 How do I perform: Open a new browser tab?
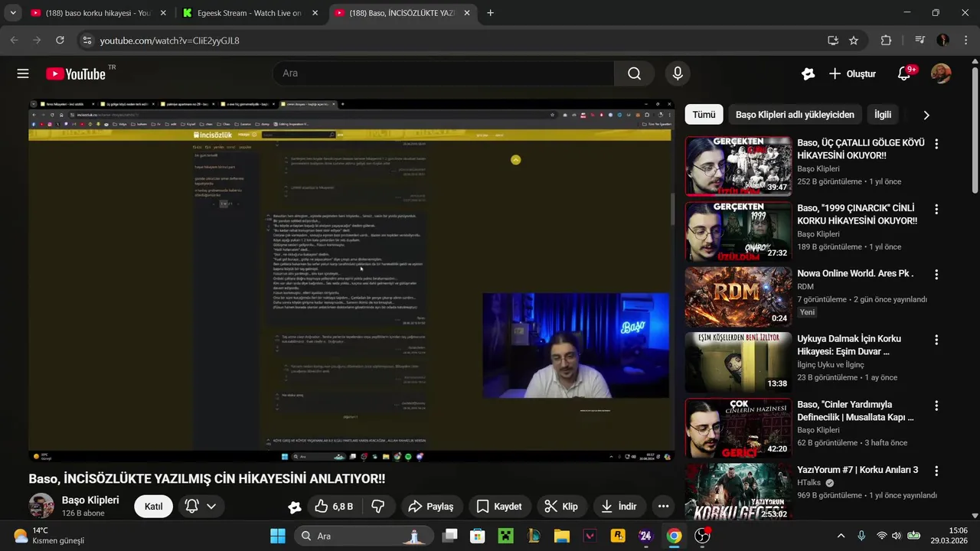pos(490,13)
